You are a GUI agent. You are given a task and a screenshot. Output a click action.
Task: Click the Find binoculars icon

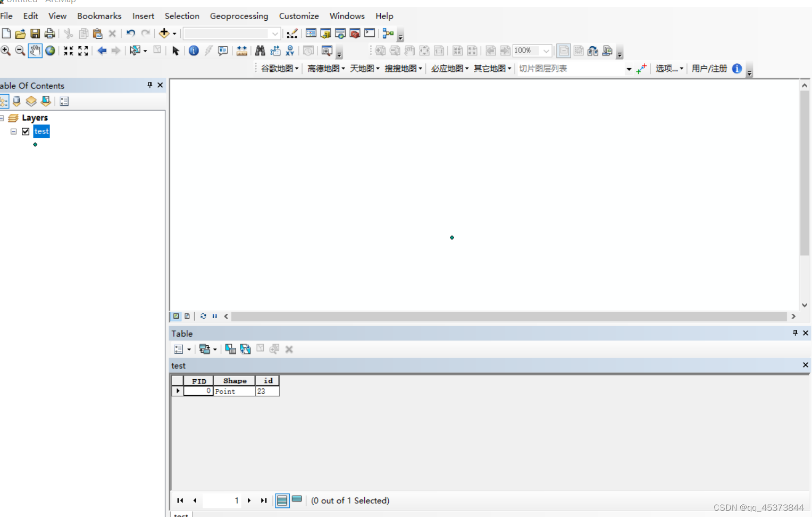tap(260, 51)
